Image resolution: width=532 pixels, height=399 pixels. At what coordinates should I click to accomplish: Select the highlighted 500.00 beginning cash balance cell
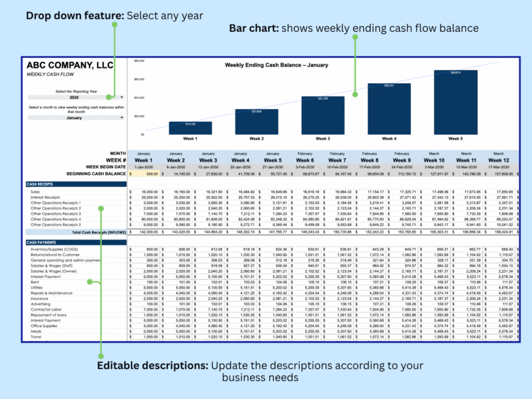tap(144, 174)
